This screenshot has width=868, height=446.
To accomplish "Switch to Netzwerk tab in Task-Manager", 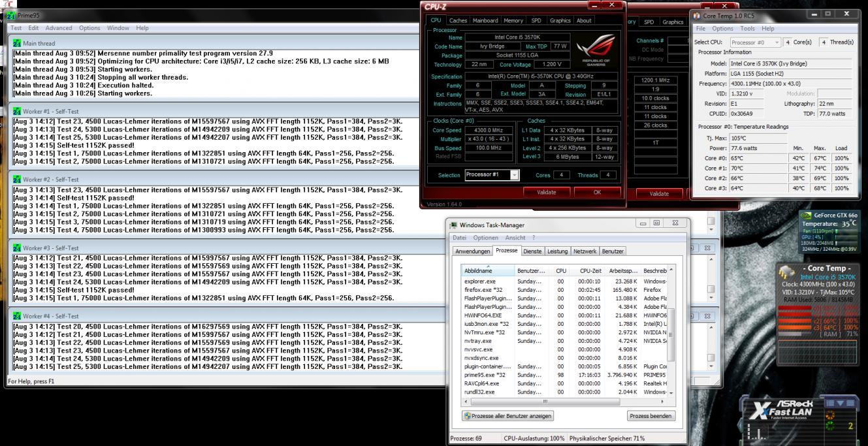I will click(x=585, y=251).
